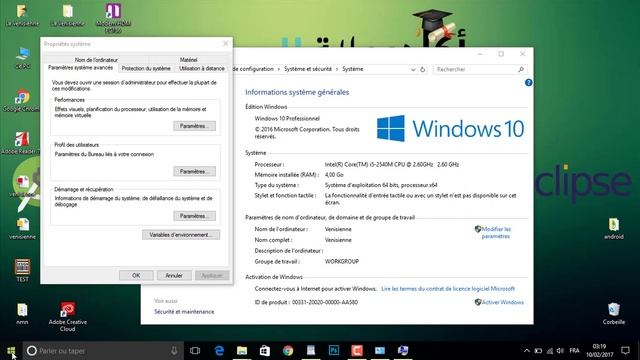The width and height of the screenshot is (640, 360).
Task: Click the Cortana microphone icon
Action: pyautogui.click(x=174, y=351)
